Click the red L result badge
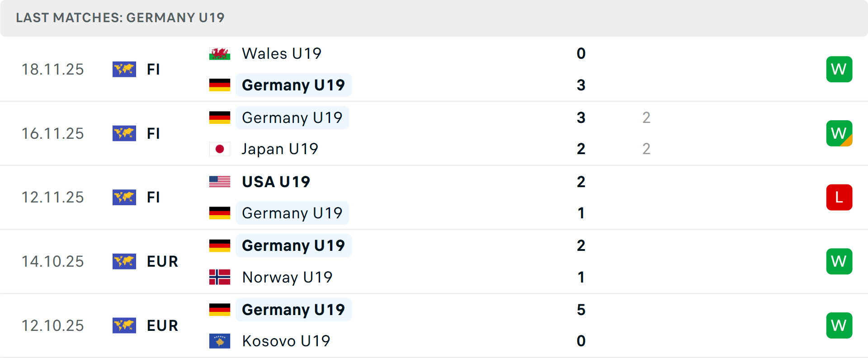868x358 pixels. [839, 198]
